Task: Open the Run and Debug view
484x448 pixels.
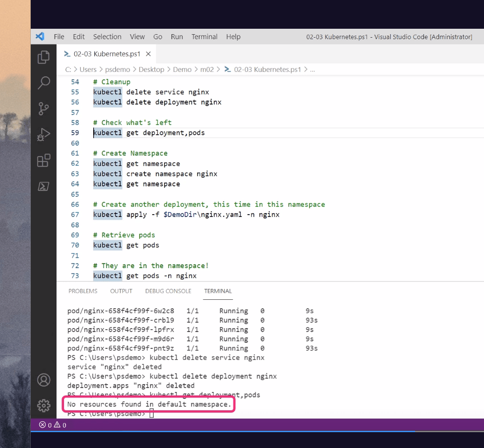Action: point(44,134)
